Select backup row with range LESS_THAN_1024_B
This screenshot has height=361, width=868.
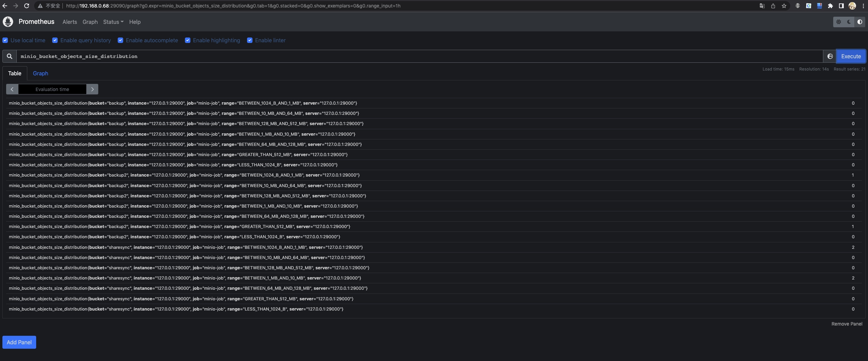click(434, 165)
